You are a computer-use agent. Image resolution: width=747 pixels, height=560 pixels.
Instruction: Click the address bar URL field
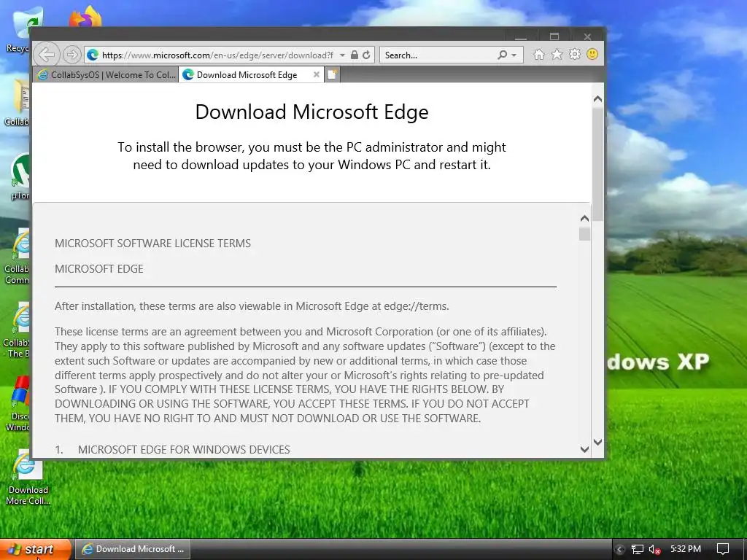coord(217,55)
